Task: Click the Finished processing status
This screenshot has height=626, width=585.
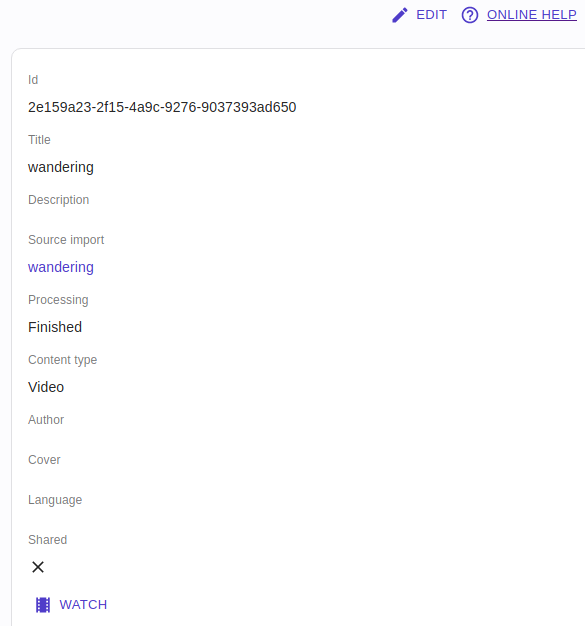Action: 55,327
